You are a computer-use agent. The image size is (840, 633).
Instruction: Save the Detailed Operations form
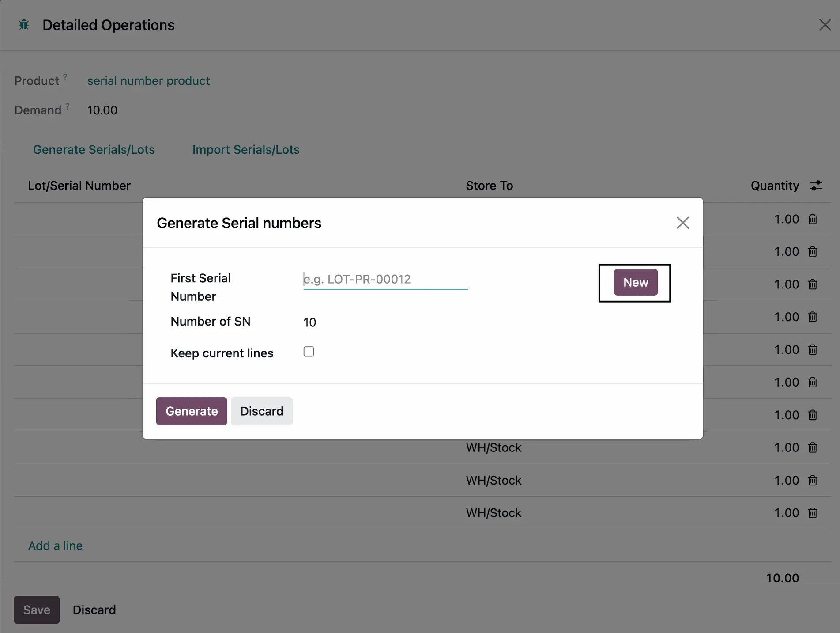pyautogui.click(x=36, y=610)
